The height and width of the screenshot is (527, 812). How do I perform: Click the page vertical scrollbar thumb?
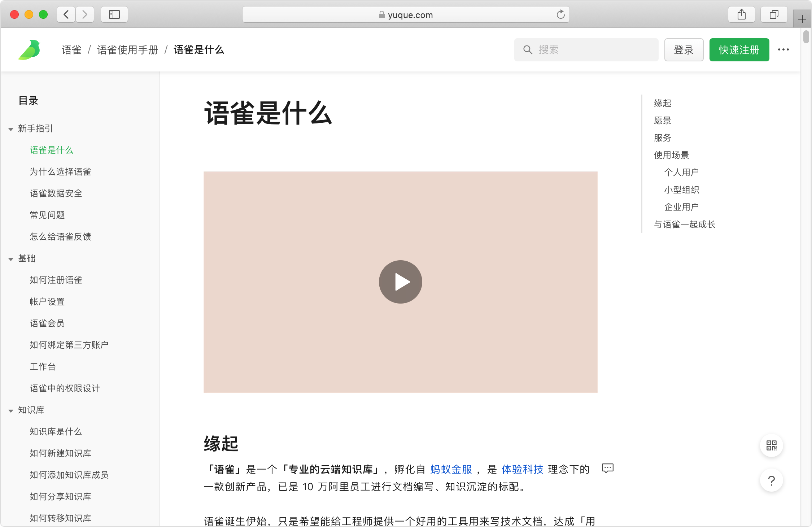coord(806,37)
